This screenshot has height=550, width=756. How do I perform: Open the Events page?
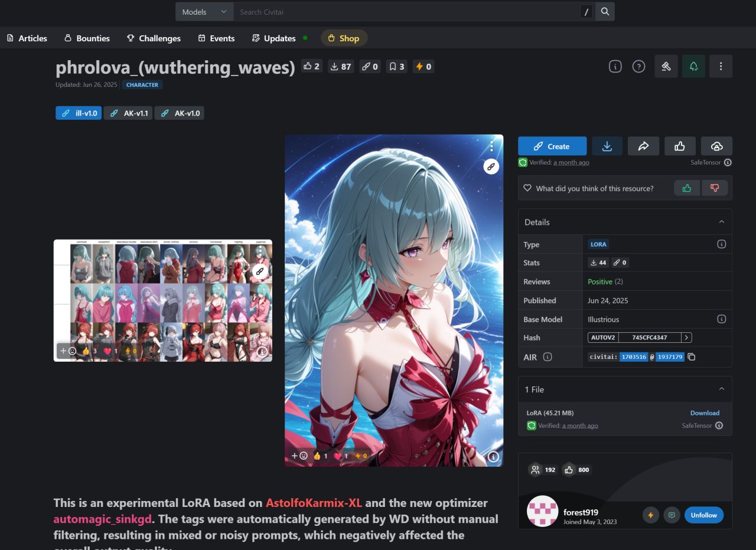tap(216, 38)
